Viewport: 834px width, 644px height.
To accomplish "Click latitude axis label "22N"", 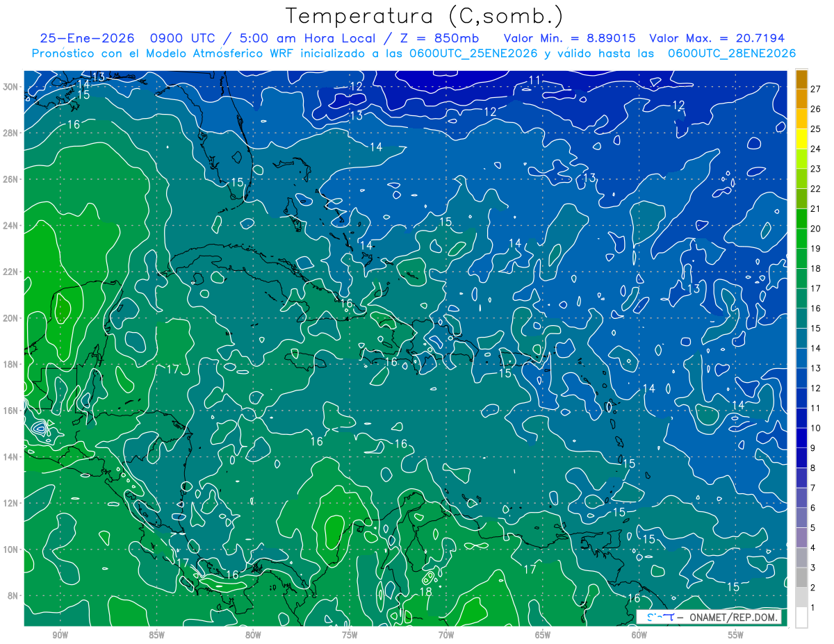I will (12, 272).
